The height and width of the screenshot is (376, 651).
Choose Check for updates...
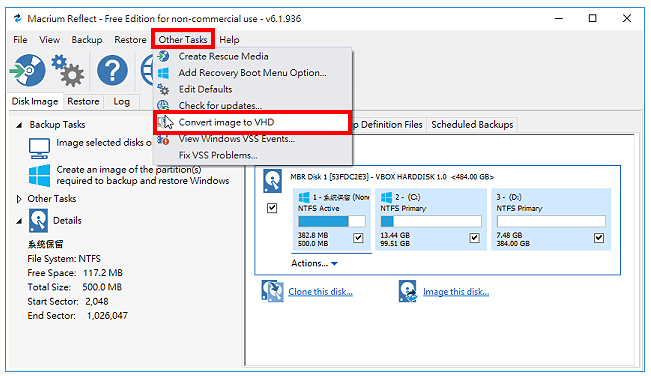tap(252, 105)
